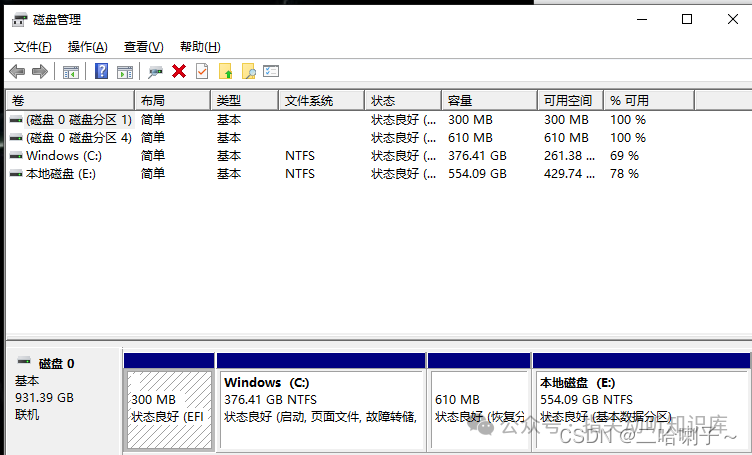Viewport: 752px width, 455px height.
Task: Sort by the 布局 column header
Action: pyautogui.click(x=173, y=101)
